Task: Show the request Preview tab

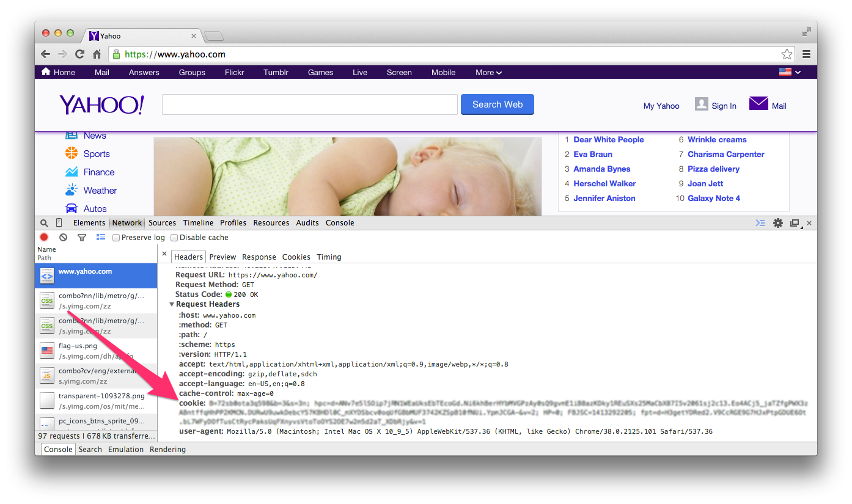Action: click(222, 257)
